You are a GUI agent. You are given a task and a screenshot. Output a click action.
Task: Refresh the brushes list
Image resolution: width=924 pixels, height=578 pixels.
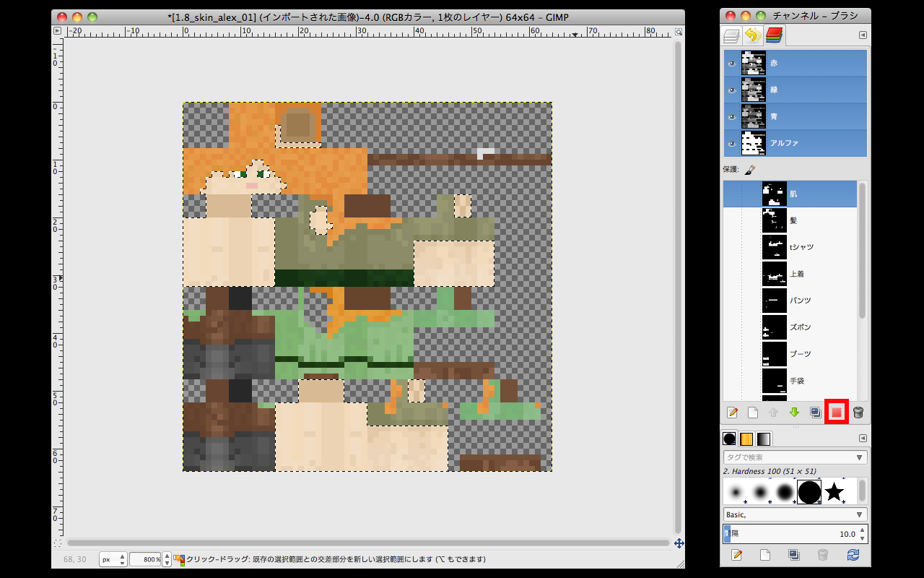(x=852, y=555)
